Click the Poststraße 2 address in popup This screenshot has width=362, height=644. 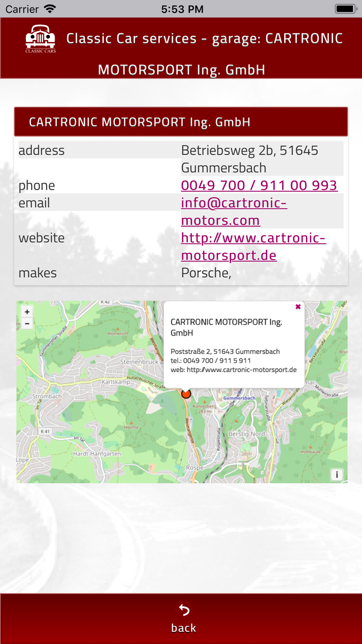[x=225, y=351]
